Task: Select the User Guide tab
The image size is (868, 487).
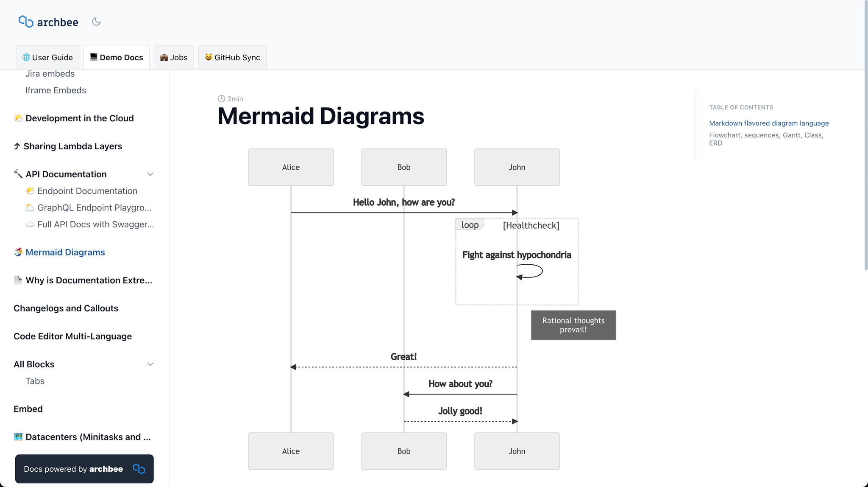Action: click(47, 57)
